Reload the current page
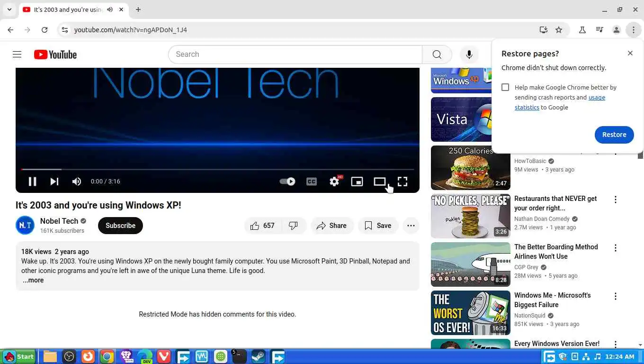The height and width of the screenshot is (364, 644). click(x=45, y=30)
